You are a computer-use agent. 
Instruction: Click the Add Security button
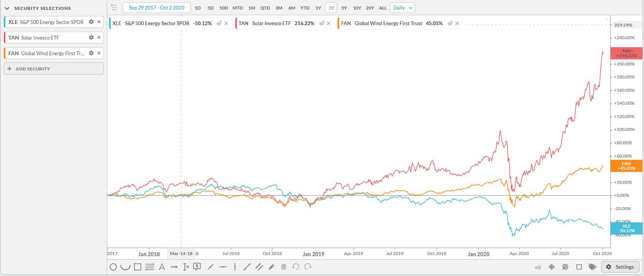(x=54, y=69)
